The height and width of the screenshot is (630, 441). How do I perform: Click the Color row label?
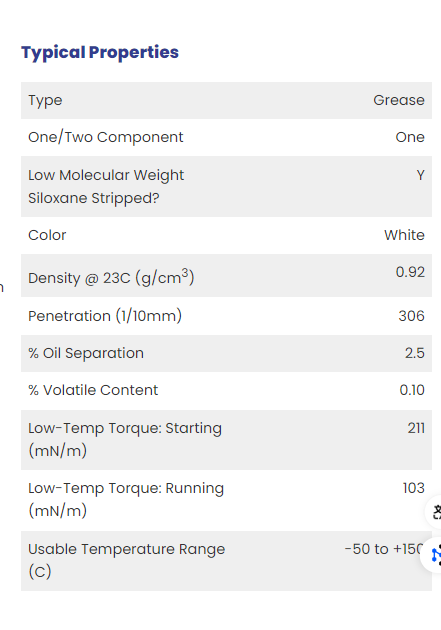(47, 235)
